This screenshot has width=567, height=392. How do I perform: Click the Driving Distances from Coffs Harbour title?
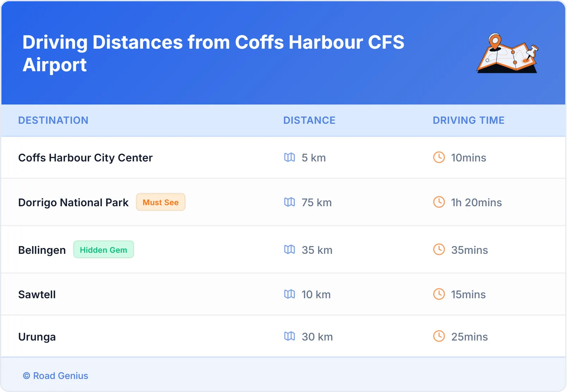[213, 53]
